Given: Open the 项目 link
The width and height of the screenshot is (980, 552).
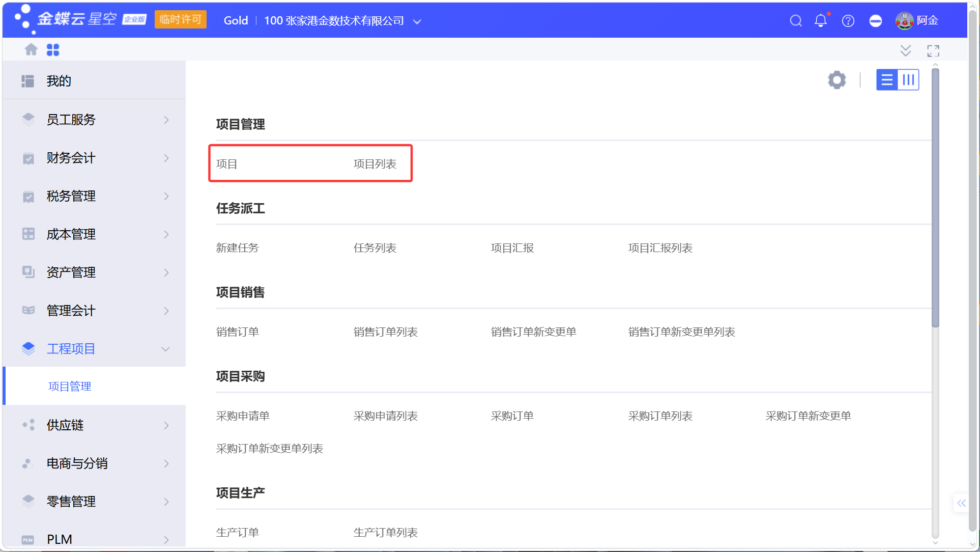Looking at the screenshot, I should (x=226, y=164).
